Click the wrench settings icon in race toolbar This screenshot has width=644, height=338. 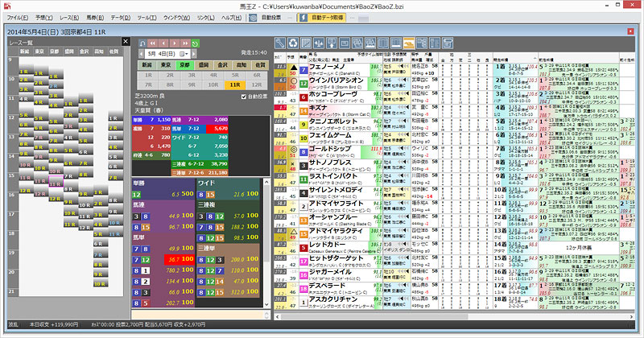[280, 43]
